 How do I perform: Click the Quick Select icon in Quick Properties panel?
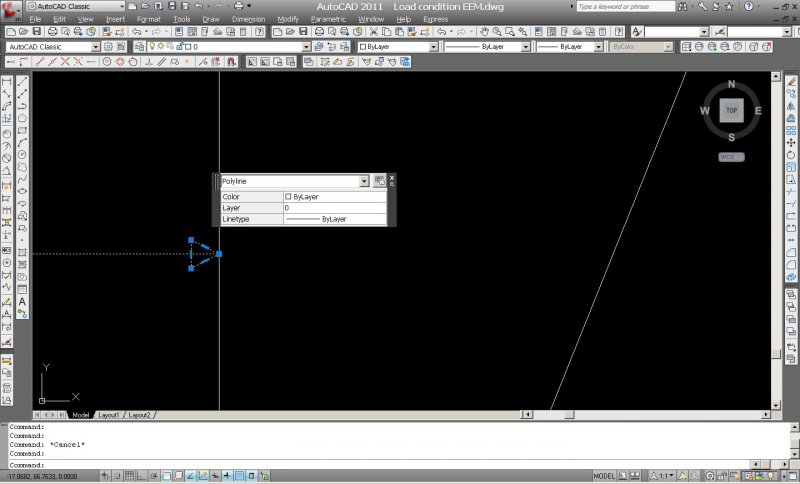point(379,181)
